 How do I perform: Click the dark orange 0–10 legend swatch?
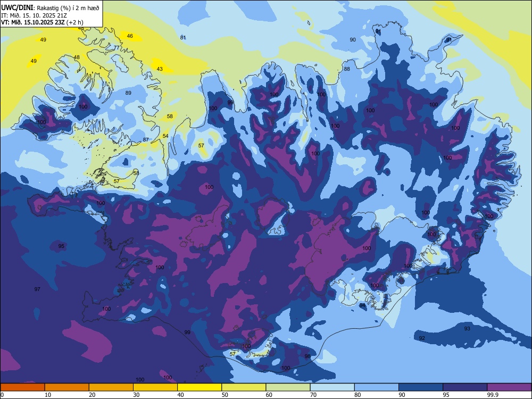point(22,387)
